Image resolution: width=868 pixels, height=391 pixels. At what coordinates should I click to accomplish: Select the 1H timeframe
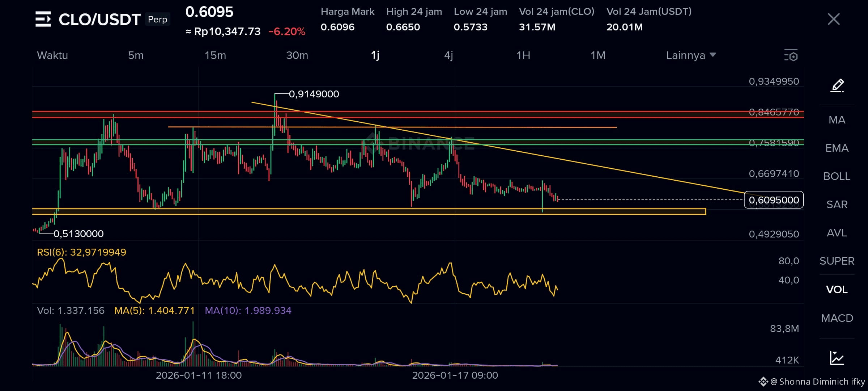tap(523, 55)
